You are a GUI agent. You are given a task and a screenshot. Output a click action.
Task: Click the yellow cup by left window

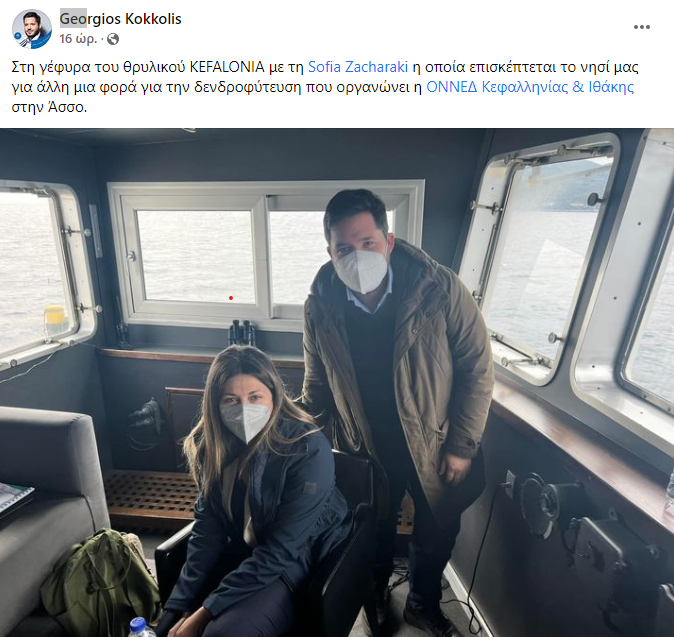(x=56, y=321)
